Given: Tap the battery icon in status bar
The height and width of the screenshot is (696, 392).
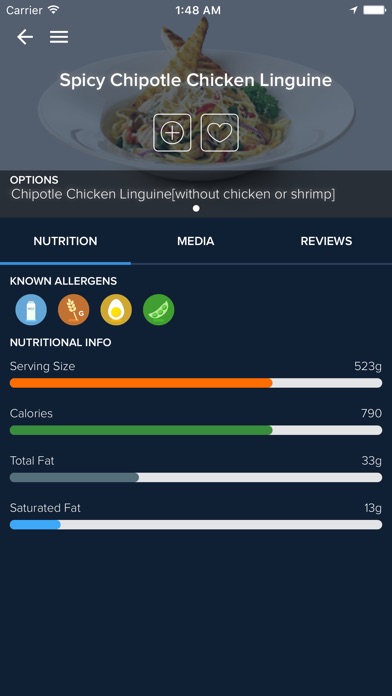Looking at the screenshot, I should [374, 10].
